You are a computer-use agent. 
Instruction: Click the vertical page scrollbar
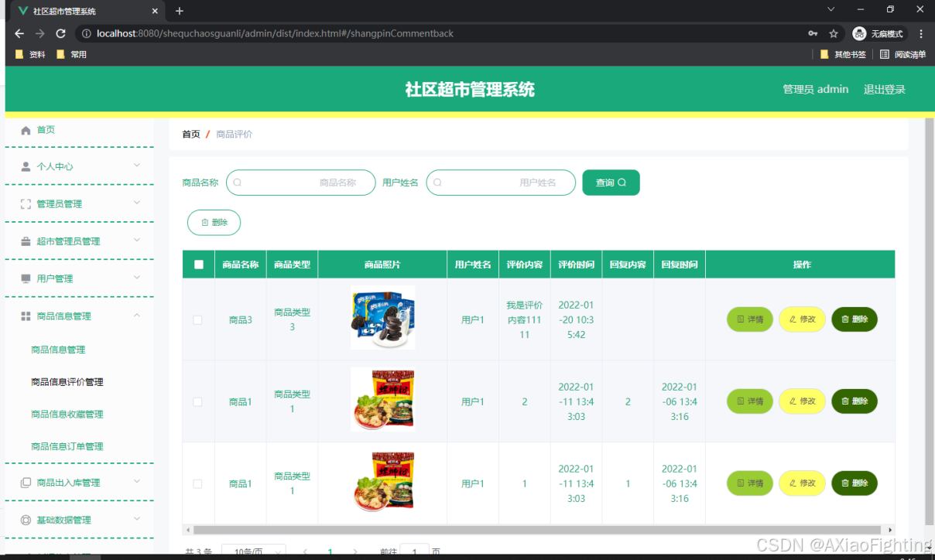point(930,321)
